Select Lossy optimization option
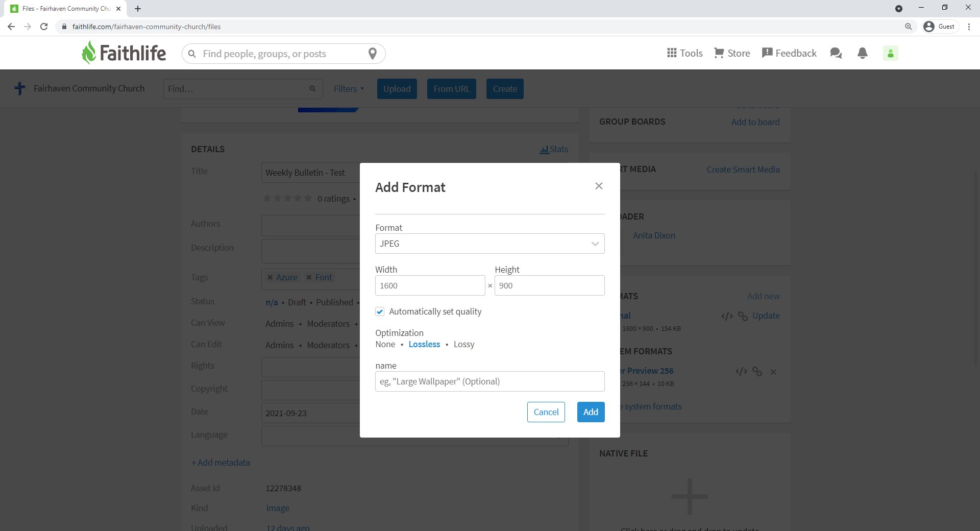The height and width of the screenshot is (531, 980). (x=464, y=344)
